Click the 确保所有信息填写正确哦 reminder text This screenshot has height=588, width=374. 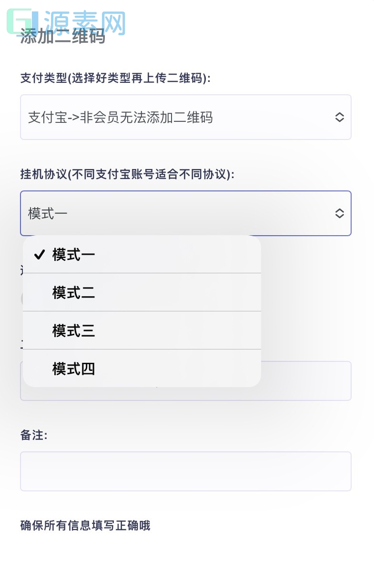[85, 526]
